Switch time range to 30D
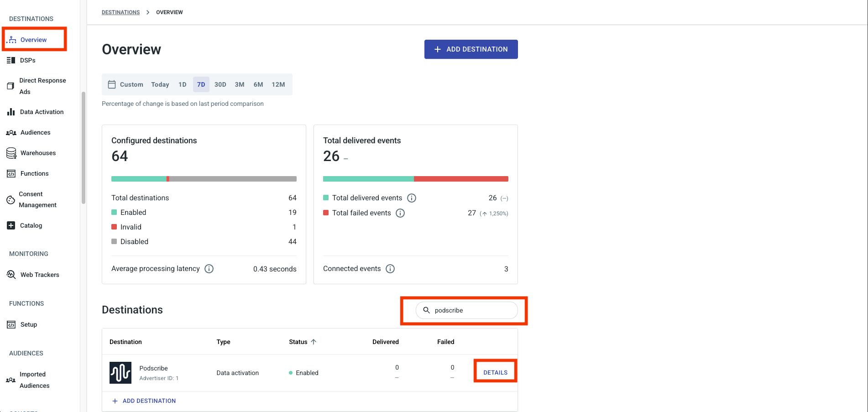 coord(220,84)
